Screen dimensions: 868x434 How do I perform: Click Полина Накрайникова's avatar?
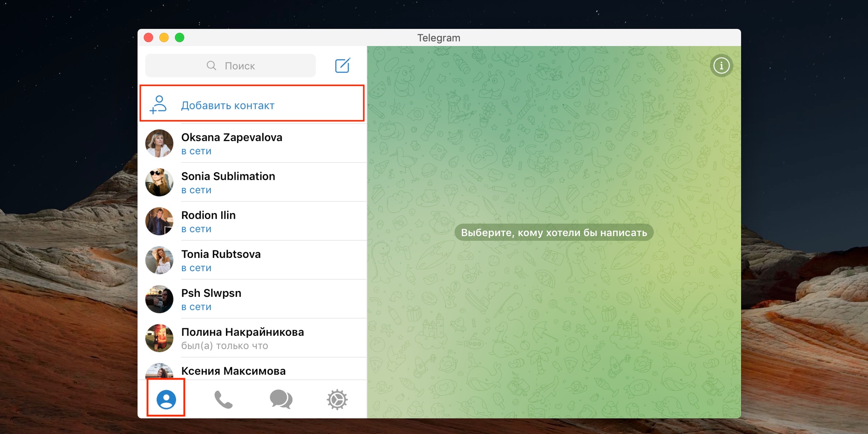click(159, 338)
